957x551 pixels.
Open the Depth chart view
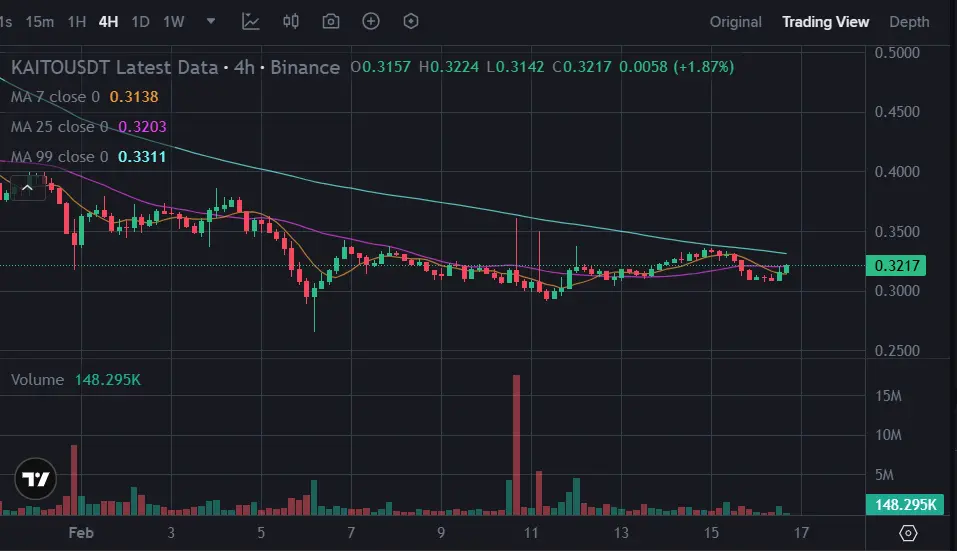point(909,22)
